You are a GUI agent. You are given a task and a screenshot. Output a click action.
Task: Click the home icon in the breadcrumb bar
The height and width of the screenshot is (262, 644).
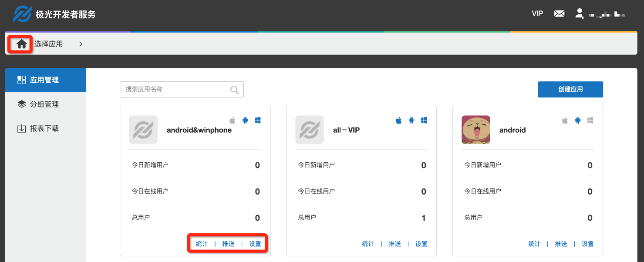coord(20,44)
